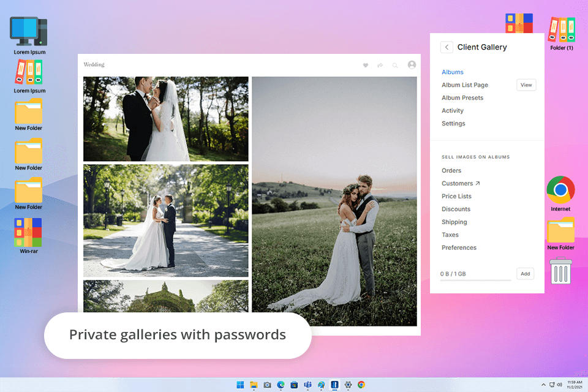Click the View button beside Album List Page
This screenshot has width=588, height=392.
tap(526, 85)
